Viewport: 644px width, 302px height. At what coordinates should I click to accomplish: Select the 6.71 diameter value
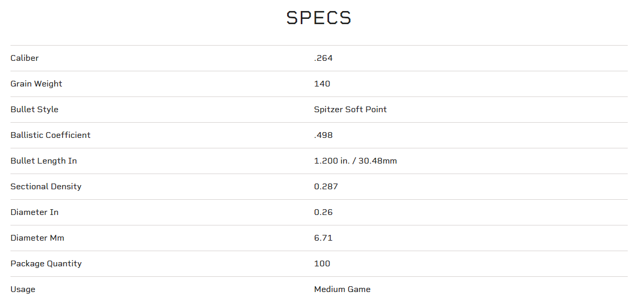(323, 238)
